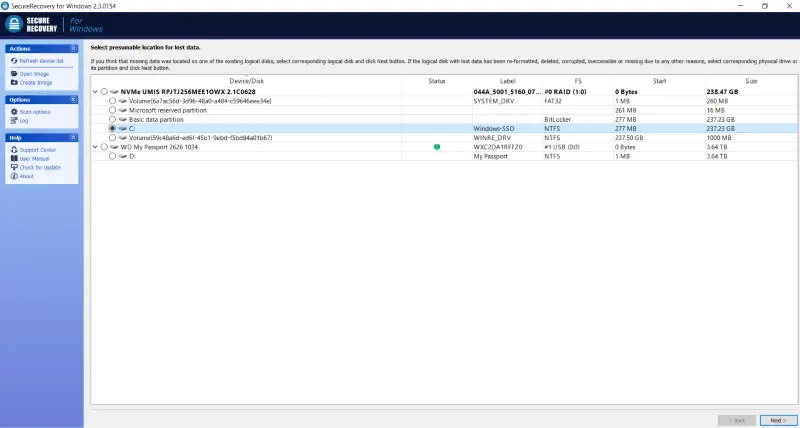Click the 1000 MB size cell
The width and height of the screenshot is (800, 428).
[x=719, y=138]
